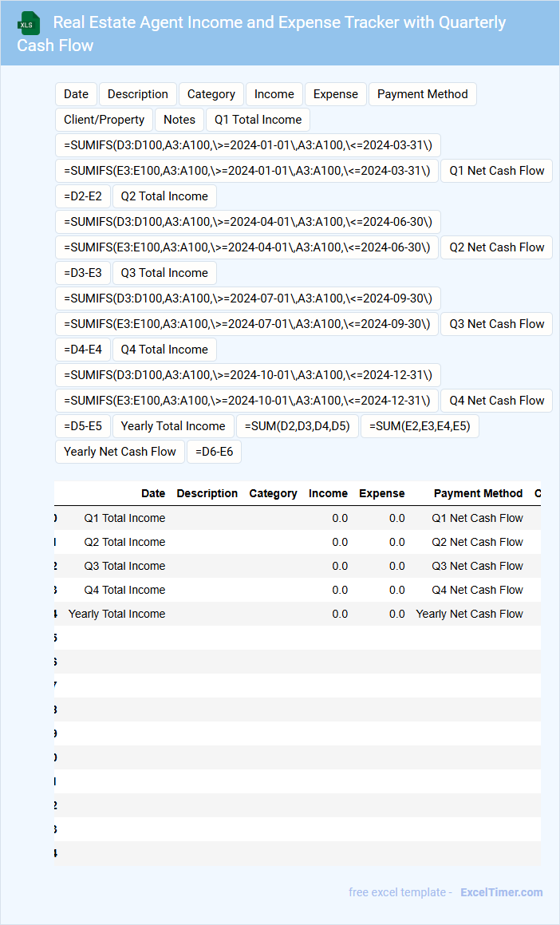
Task: Click the =D5-E5 formula chip
Action: (83, 426)
